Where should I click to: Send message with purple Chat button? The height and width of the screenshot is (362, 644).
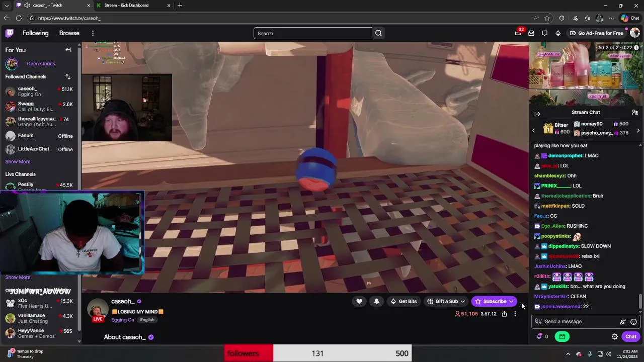[x=631, y=337]
